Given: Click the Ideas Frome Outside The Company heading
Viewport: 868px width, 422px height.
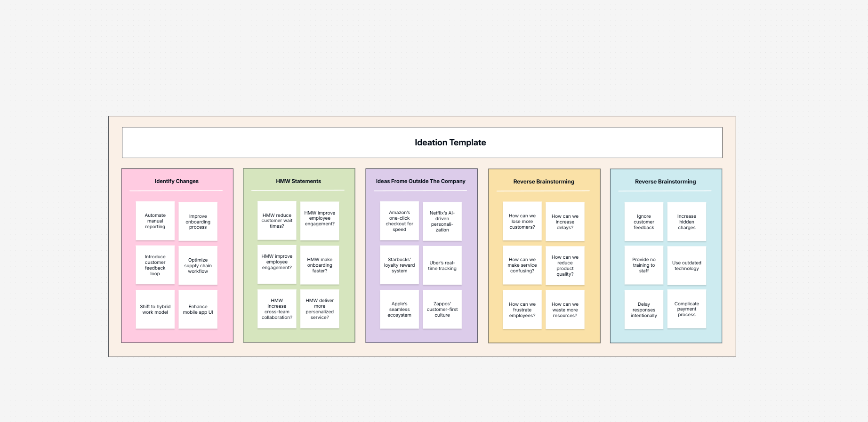Looking at the screenshot, I should 420,181.
